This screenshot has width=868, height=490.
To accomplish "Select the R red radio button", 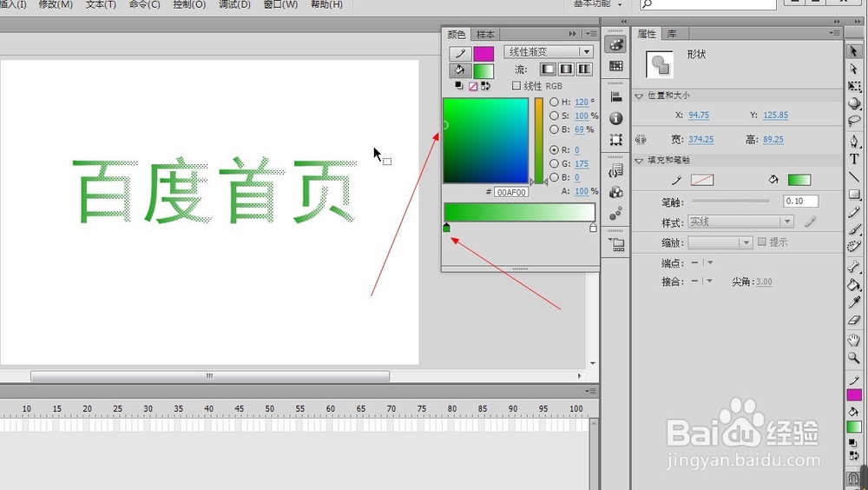I will click(554, 149).
